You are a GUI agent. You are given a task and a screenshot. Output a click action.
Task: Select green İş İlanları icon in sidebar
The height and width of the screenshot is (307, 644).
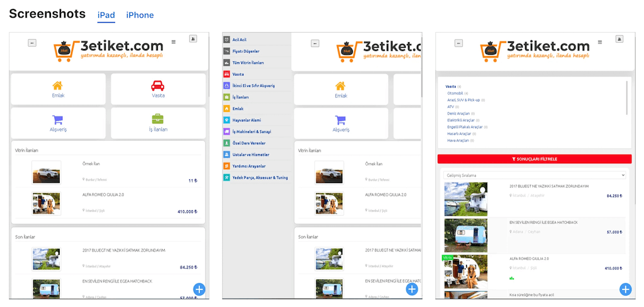point(226,98)
